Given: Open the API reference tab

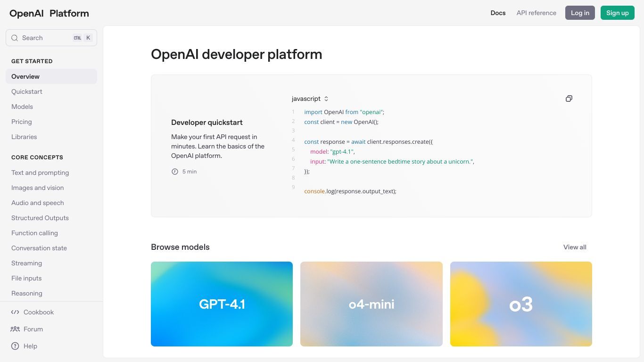Looking at the screenshot, I should 537,13.
